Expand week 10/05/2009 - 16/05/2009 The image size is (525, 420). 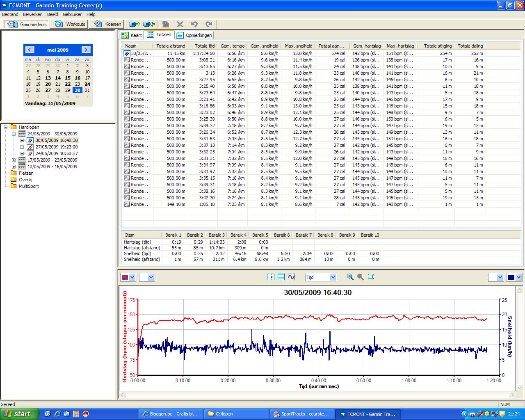(14, 167)
